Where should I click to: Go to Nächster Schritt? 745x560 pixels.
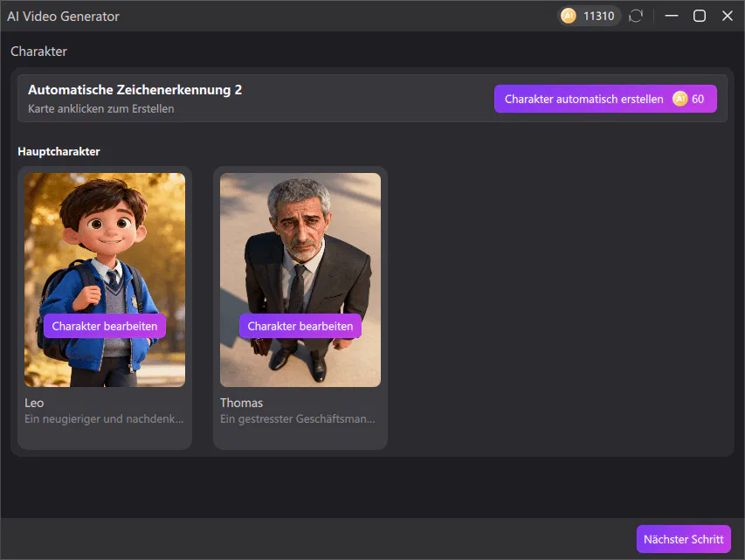[x=683, y=539]
